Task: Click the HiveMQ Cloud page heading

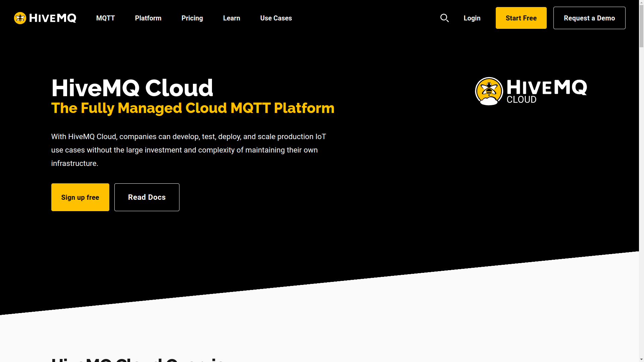Action: (132, 87)
